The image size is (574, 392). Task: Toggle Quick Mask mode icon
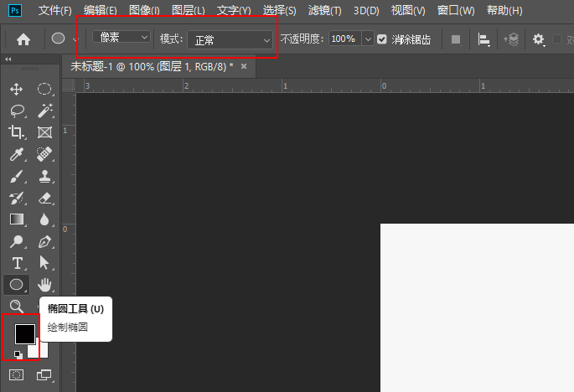point(16,374)
